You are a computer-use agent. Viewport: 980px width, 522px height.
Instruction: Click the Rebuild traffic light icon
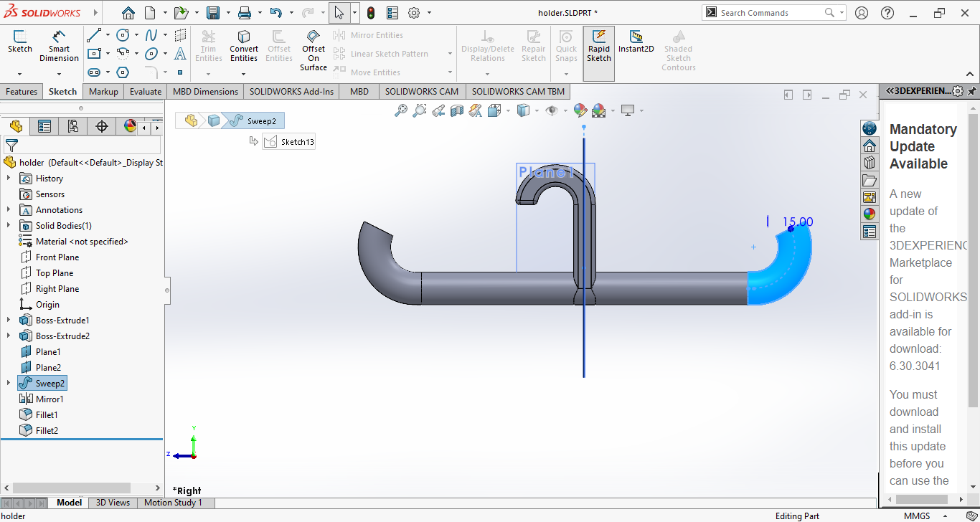pos(371,13)
